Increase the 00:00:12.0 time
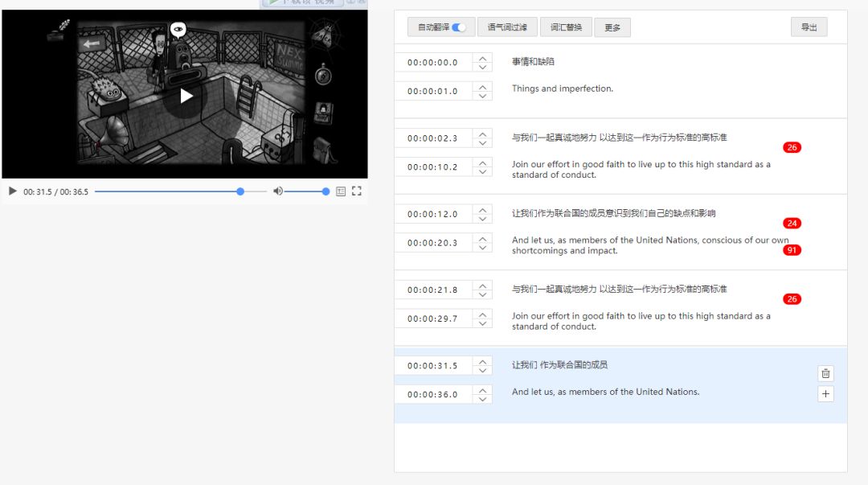This screenshot has height=485, width=868. [483, 209]
